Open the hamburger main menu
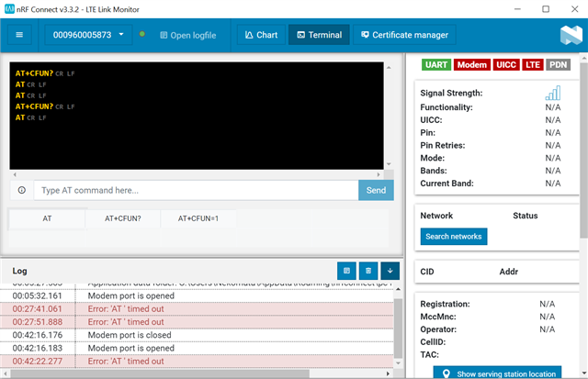 [x=21, y=36]
